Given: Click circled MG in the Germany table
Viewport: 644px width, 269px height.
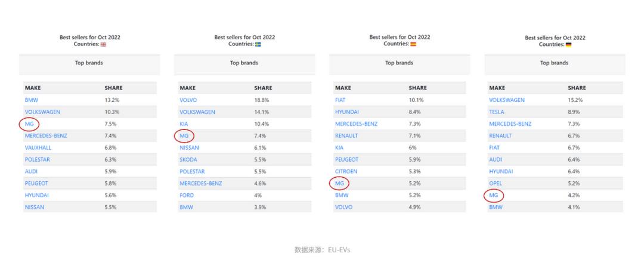Looking at the screenshot, I should (x=493, y=195).
